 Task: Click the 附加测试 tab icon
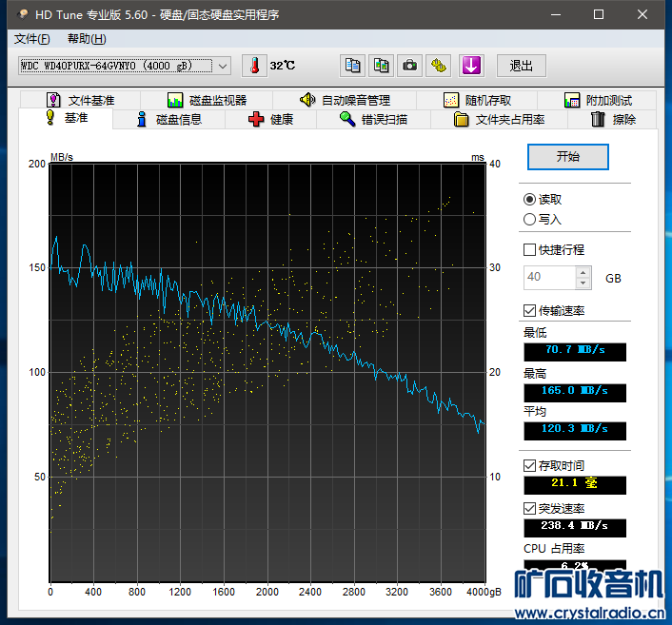pyautogui.click(x=572, y=100)
